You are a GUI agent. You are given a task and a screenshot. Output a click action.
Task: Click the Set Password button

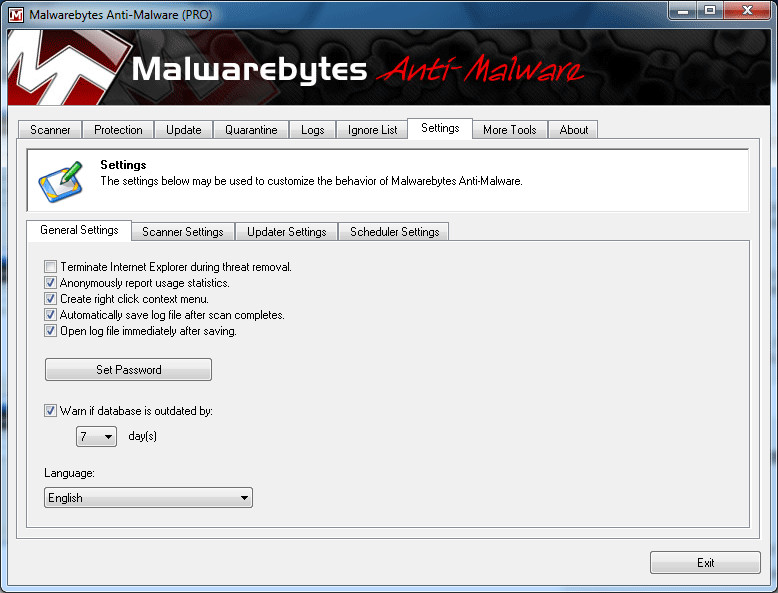click(129, 370)
